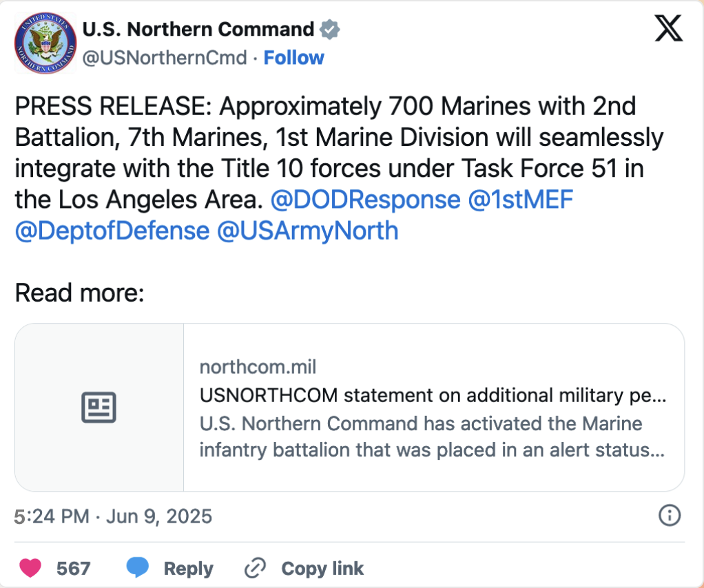The width and height of the screenshot is (704, 588).
Task: Open the X logo in the corner
Action: click(x=669, y=28)
